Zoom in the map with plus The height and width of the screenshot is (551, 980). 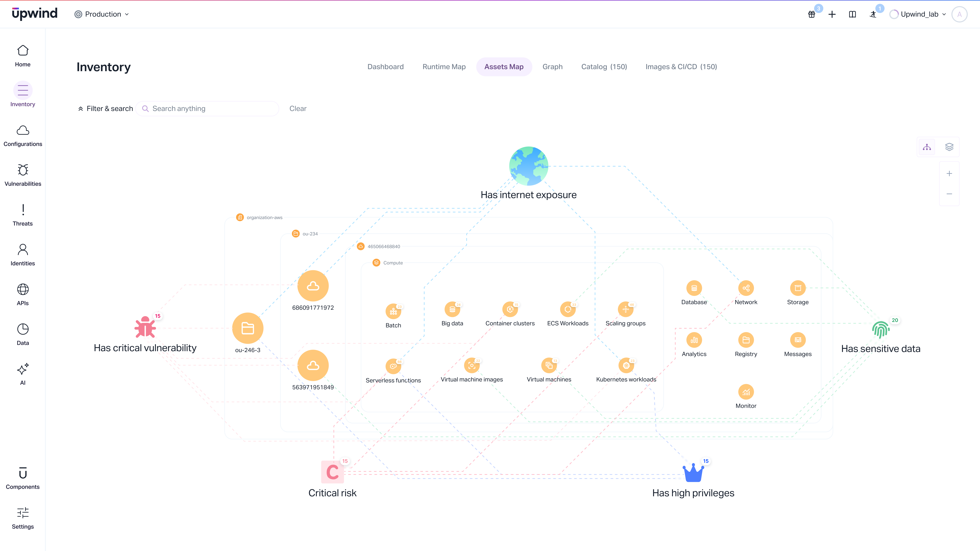point(949,174)
